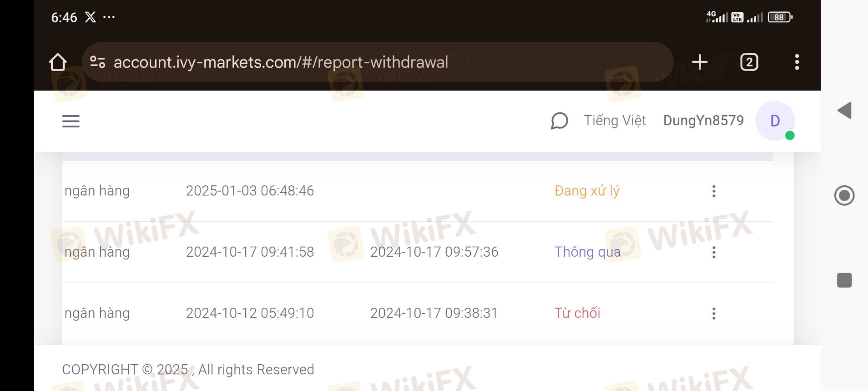This screenshot has height=391, width=868.
Task: Tap the Android circular home button
Action: click(x=844, y=196)
